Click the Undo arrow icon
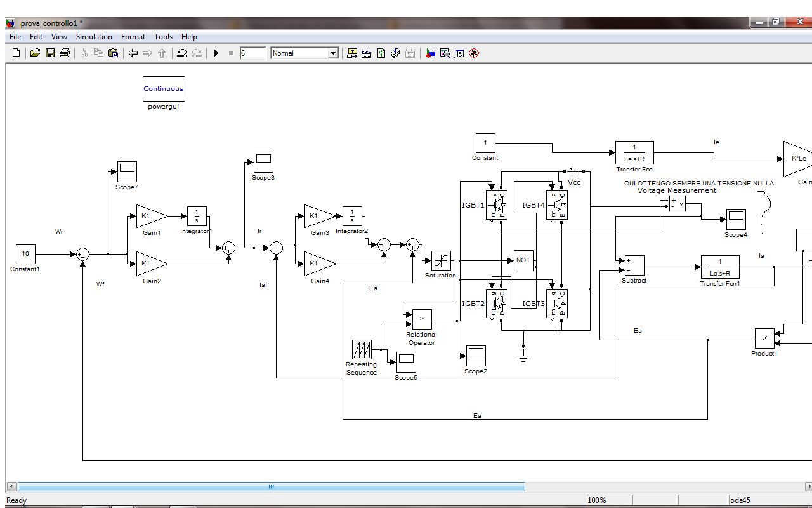This screenshot has height=508, width=812. click(181, 53)
